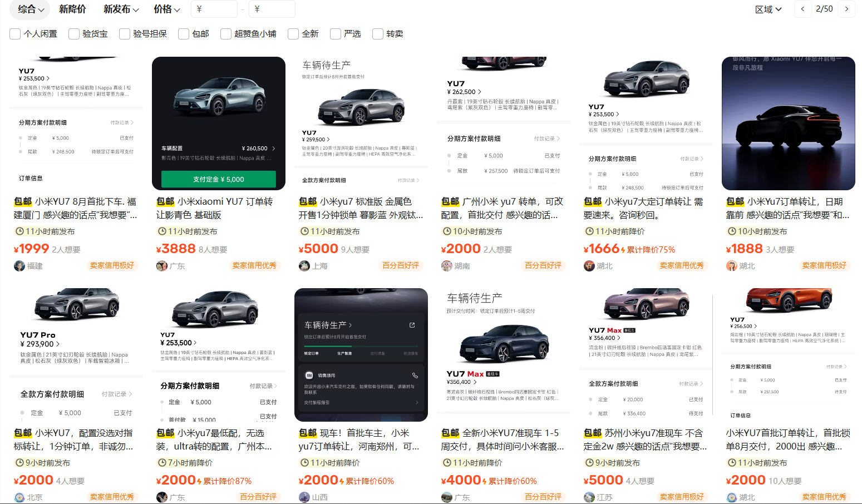The width and height of the screenshot is (862, 504).
Task: Click the ¥3888 price text
Action: [x=176, y=249]
